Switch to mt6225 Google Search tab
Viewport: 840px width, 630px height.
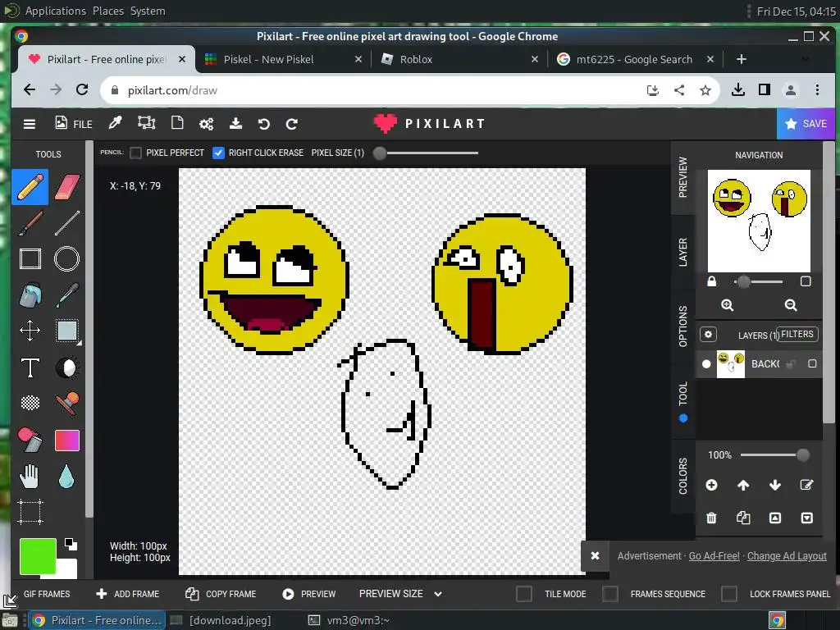click(635, 59)
